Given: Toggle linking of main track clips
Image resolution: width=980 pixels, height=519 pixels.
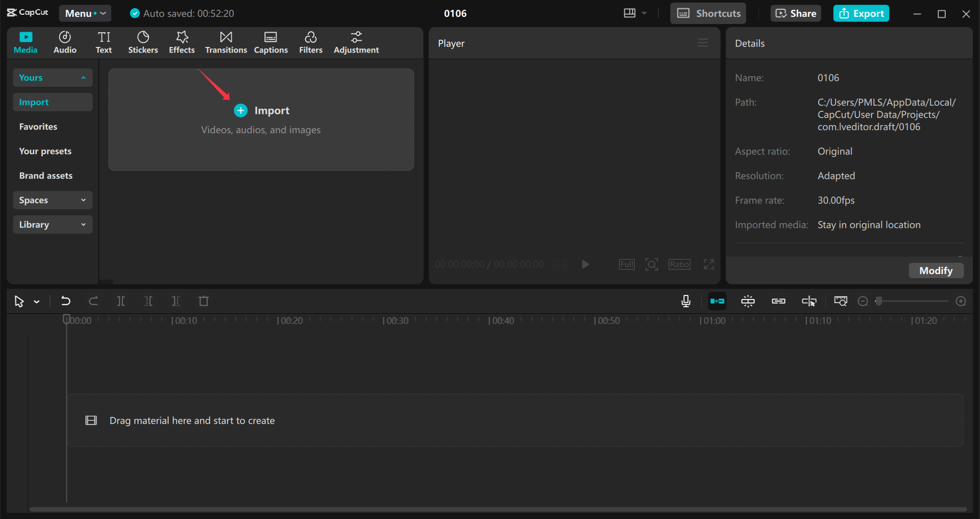Looking at the screenshot, I should click(778, 301).
